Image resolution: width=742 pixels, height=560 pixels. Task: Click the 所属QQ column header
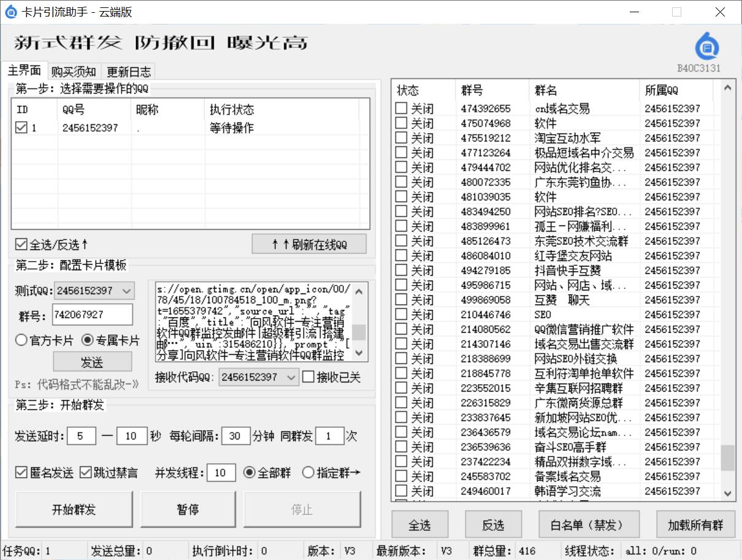click(x=676, y=90)
